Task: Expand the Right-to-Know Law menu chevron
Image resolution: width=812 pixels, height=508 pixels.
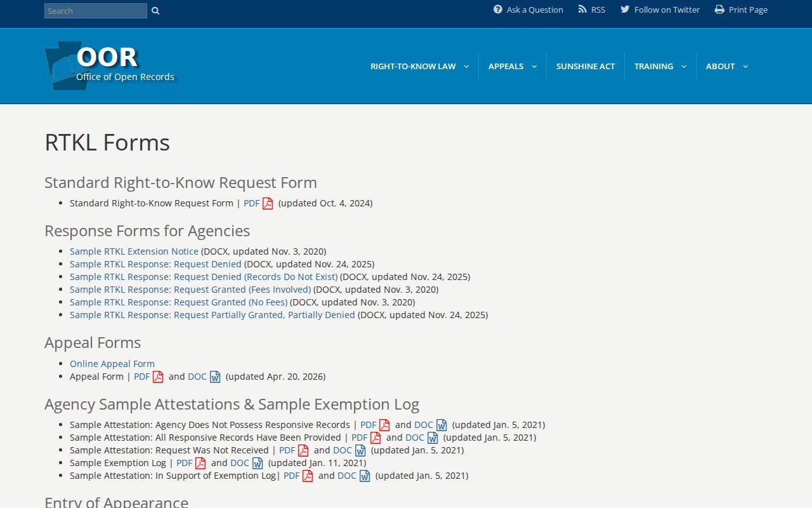Action: tap(466, 67)
